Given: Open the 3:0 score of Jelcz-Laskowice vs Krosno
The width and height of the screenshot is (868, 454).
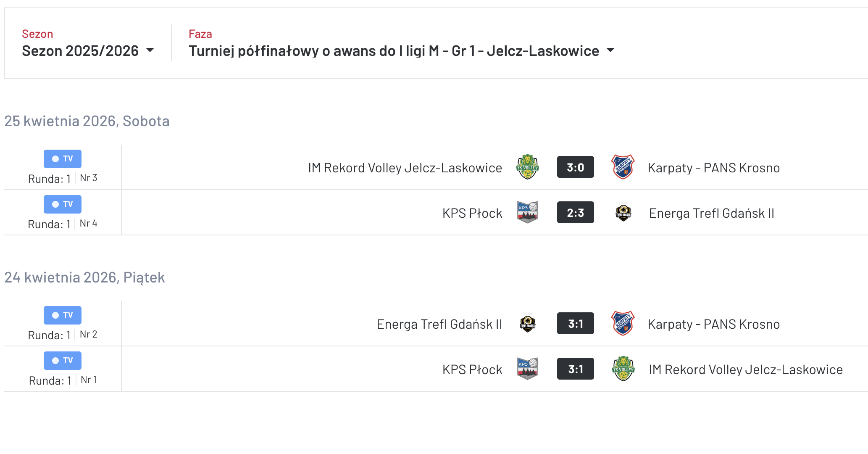Looking at the screenshot, I should click(x=575, y=167).
